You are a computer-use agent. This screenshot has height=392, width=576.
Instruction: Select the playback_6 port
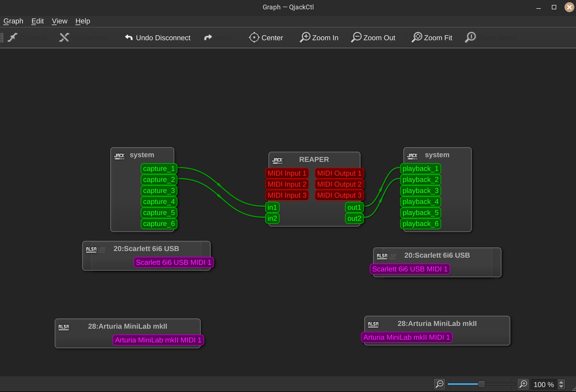click(x=421, y=223)
